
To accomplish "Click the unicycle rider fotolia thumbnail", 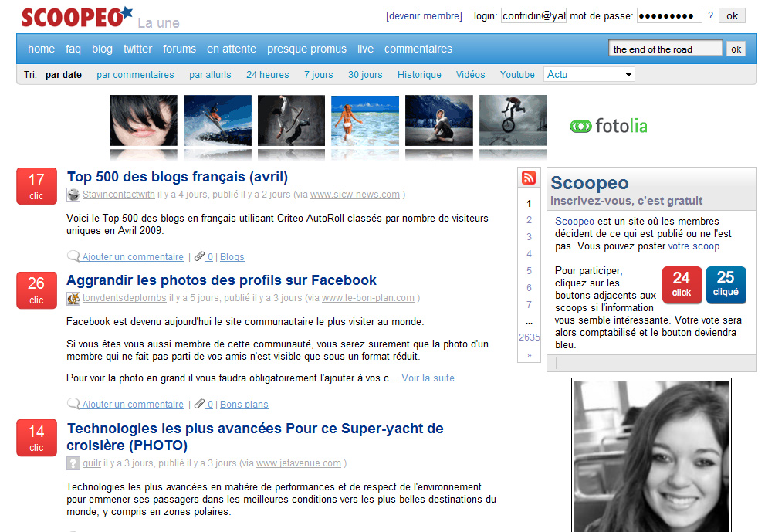I will (513, 120).
